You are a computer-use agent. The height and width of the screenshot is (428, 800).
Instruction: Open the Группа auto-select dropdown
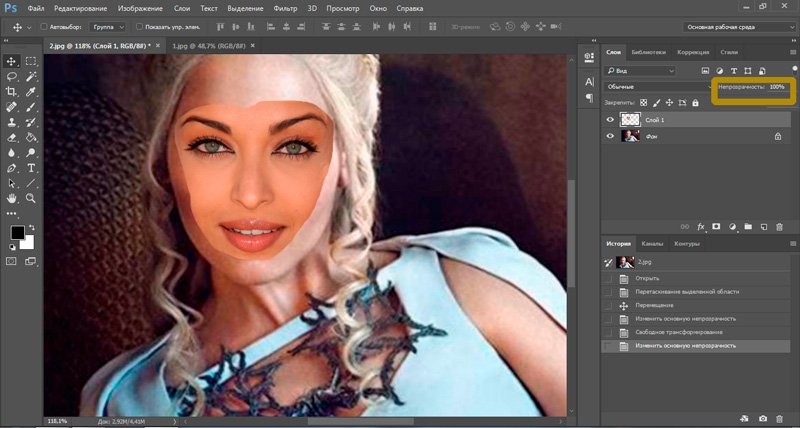[107, 26]
